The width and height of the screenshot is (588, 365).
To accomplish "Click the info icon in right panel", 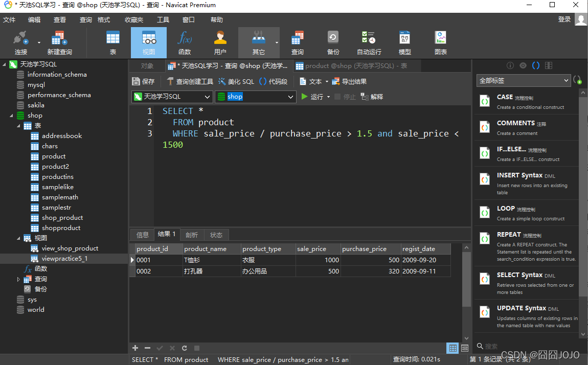I will (510, 65).
